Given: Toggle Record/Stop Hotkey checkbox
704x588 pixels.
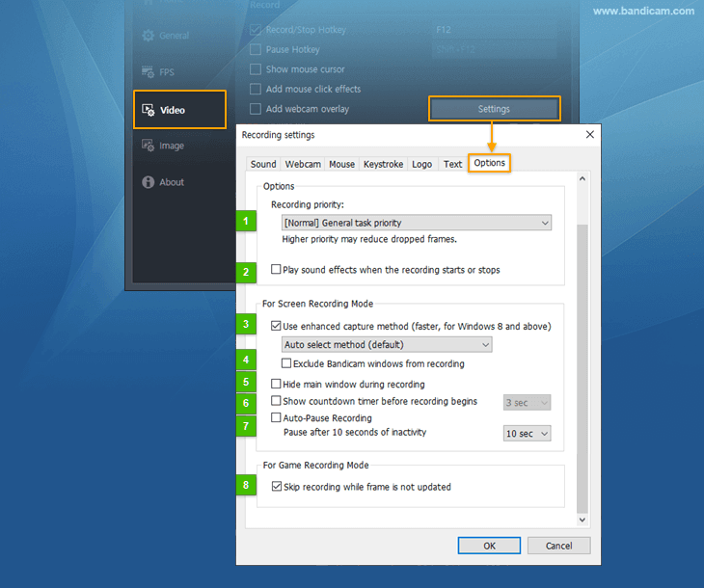Looking at the screenshot, I should [256, 30].
